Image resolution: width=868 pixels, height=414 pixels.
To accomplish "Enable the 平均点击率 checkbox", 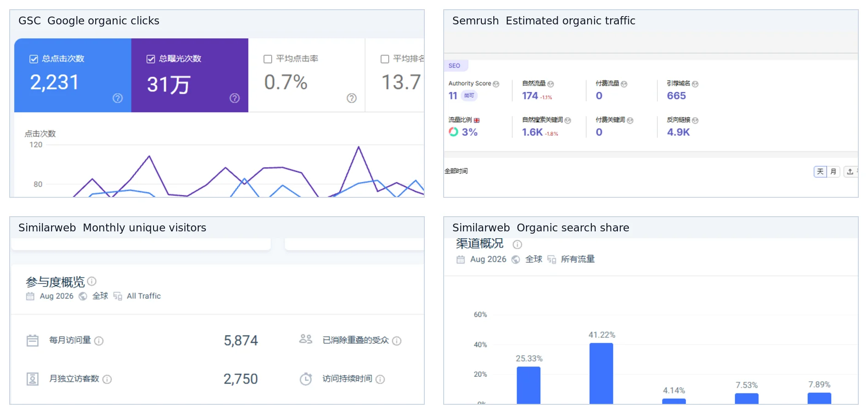I will click(268, 59).
